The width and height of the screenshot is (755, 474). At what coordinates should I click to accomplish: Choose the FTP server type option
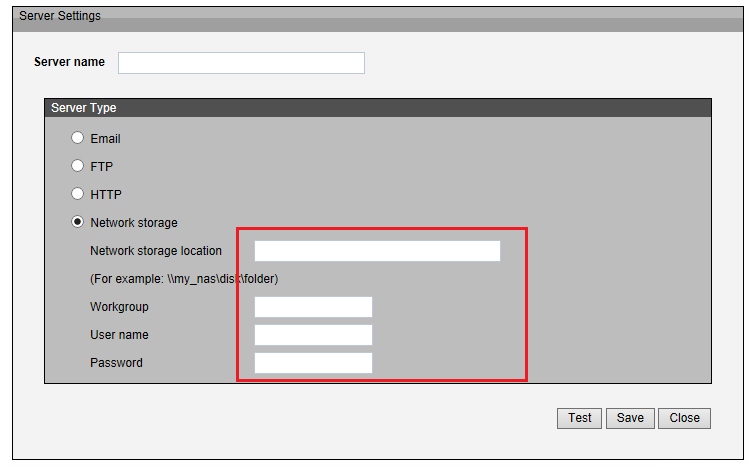pos(77,166)
